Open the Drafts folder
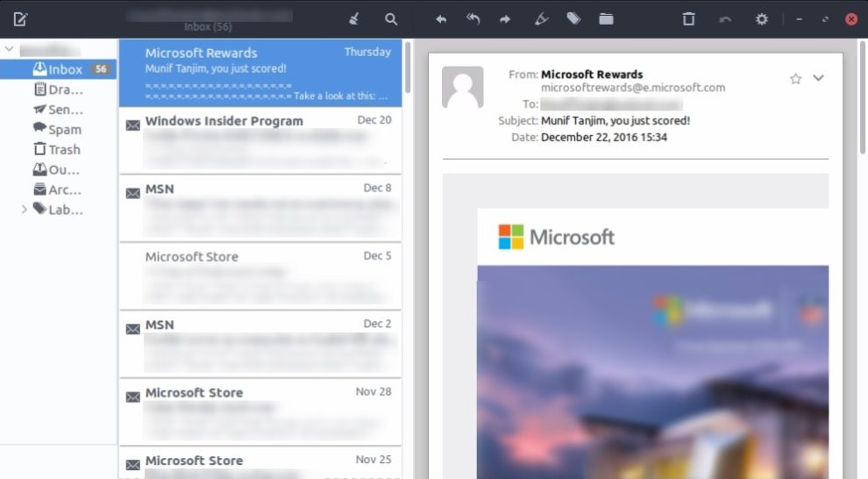Image resolution: width=868 pixels, height=479 pixels. coord(58,89)
